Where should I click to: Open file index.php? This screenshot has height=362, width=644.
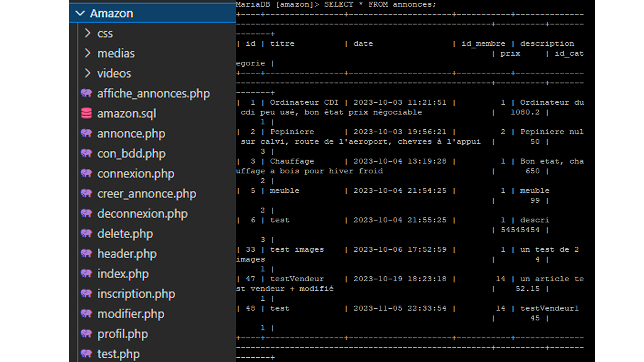123,274
